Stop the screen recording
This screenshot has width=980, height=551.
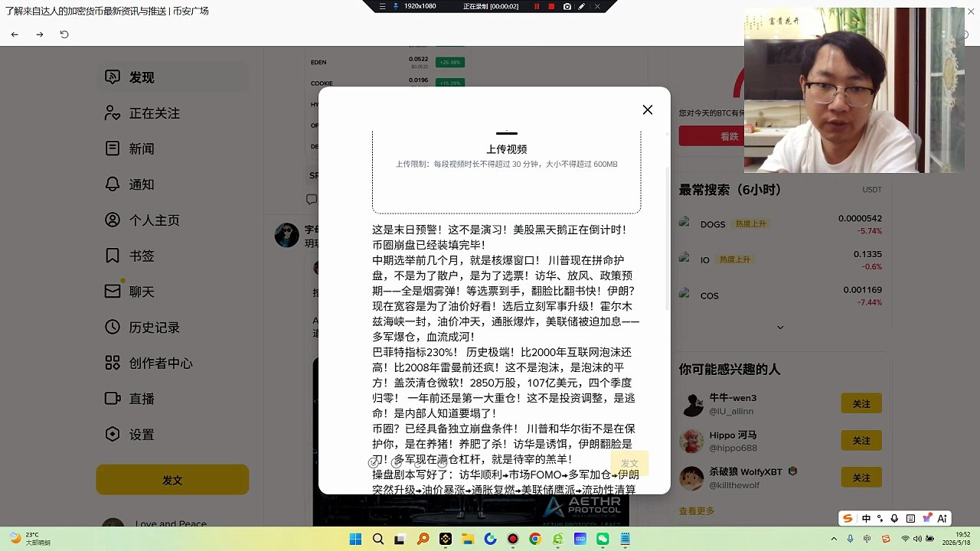pyautogui.click(x=551, y=6)
